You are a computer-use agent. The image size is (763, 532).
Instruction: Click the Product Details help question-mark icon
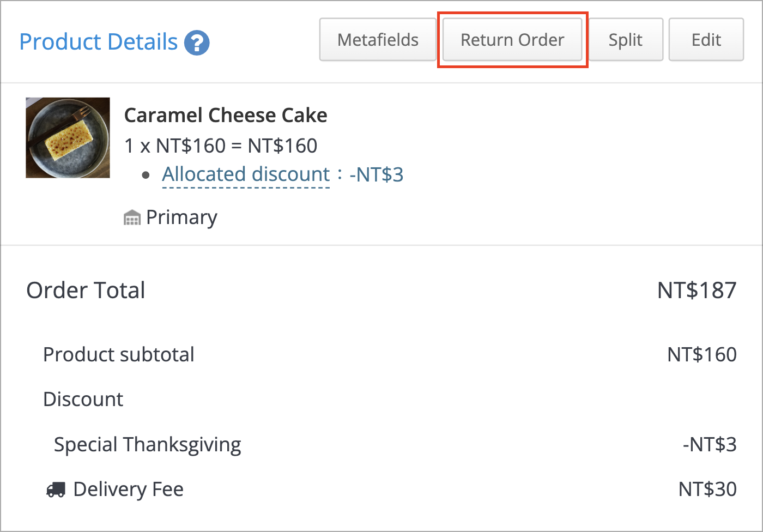pos(197,43)
